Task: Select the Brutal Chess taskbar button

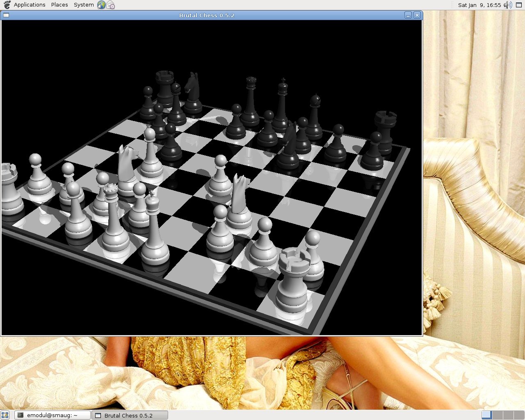Action: click(x=129, y=415)
